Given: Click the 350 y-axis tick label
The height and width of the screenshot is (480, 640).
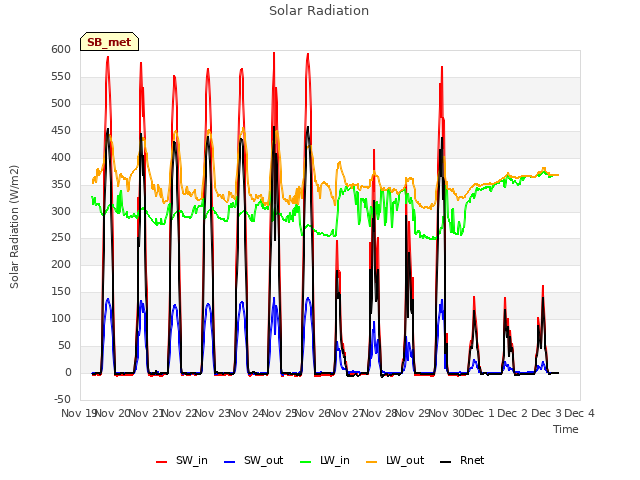Looking at the screenshot, I should pos(61,184).
